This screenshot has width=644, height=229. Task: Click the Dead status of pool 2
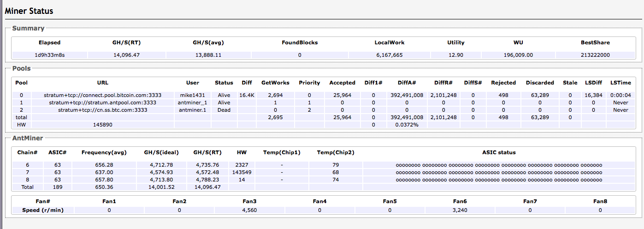point(224,110)
